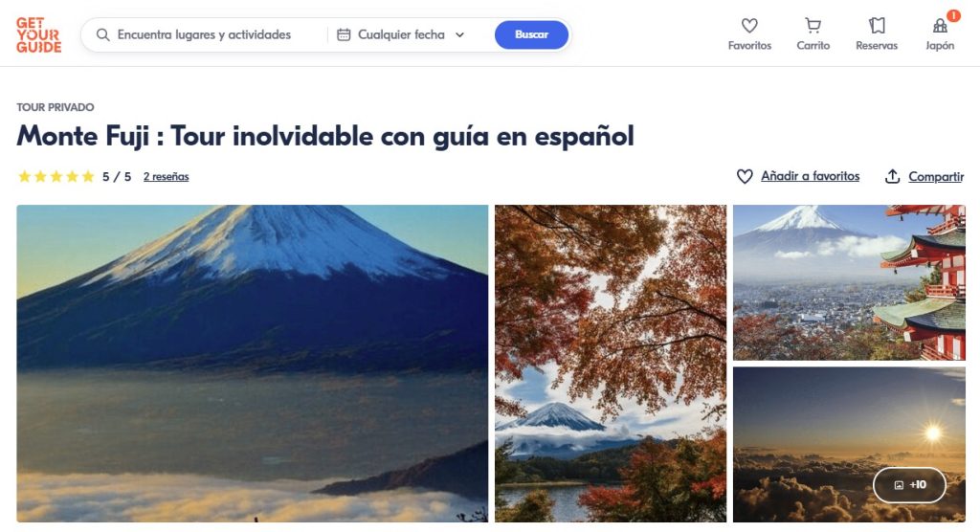This screenshot has height=532, width=980.
Task: Open the Japón profile icon
Action: (x=940, y=26)
